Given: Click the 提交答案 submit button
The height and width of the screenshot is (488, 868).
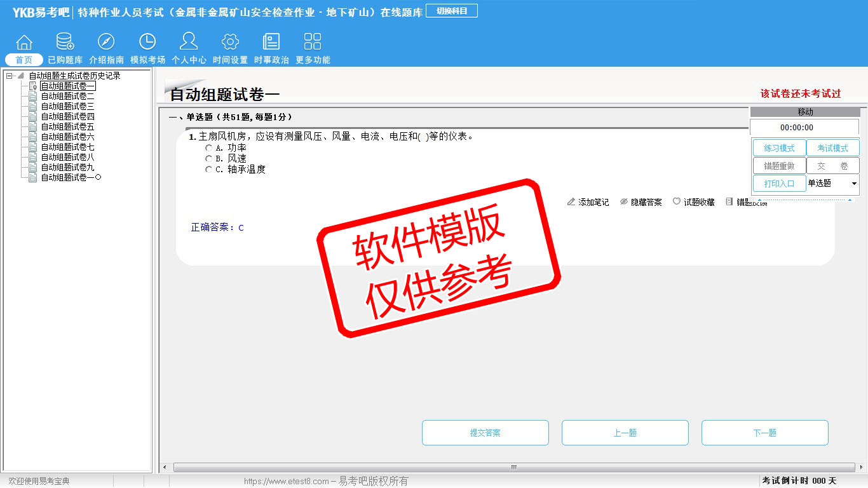Looking at the screenshot, I should tap(485, 433).
